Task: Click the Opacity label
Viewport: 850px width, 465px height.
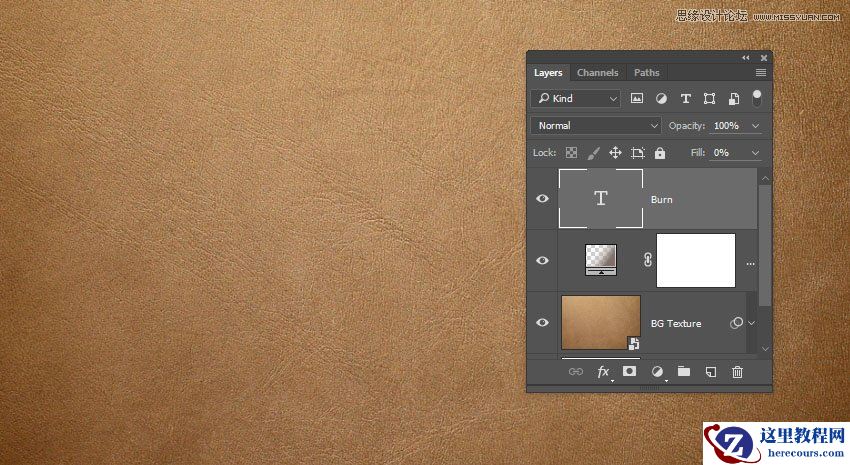Action: point(686,126)
